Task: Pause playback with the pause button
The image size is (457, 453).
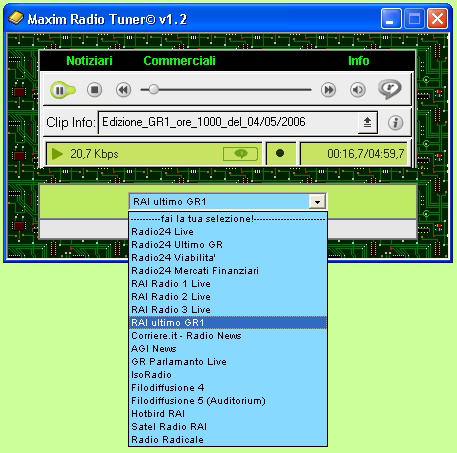Action: click(60, 90)
